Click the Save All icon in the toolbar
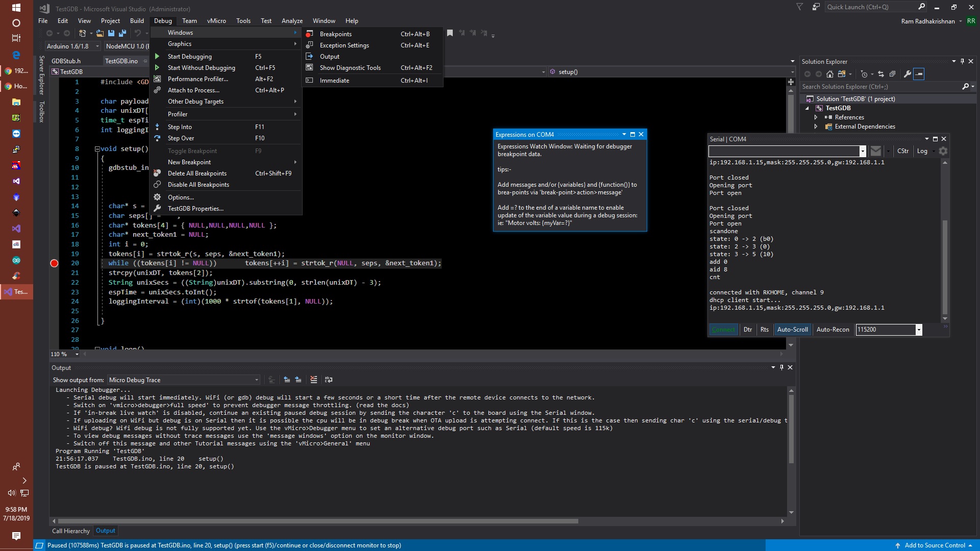 [x=122, y=33]
